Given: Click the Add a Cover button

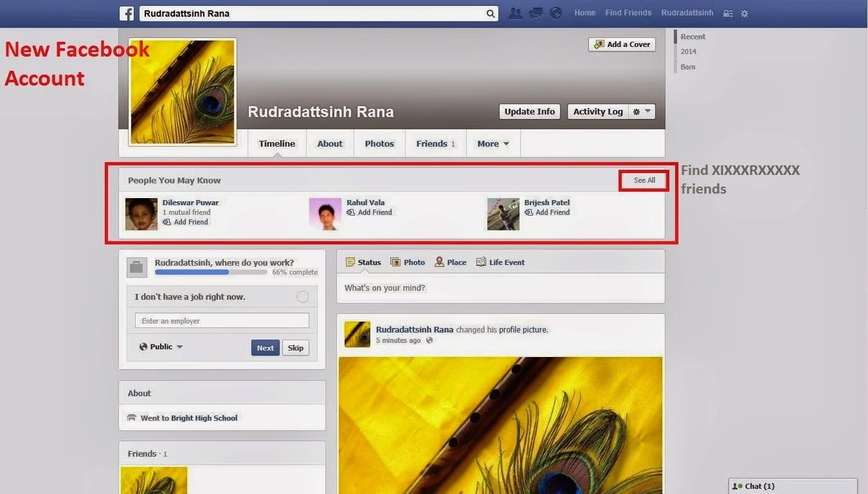Looking at the screenshot, I should tap(622, 44).
